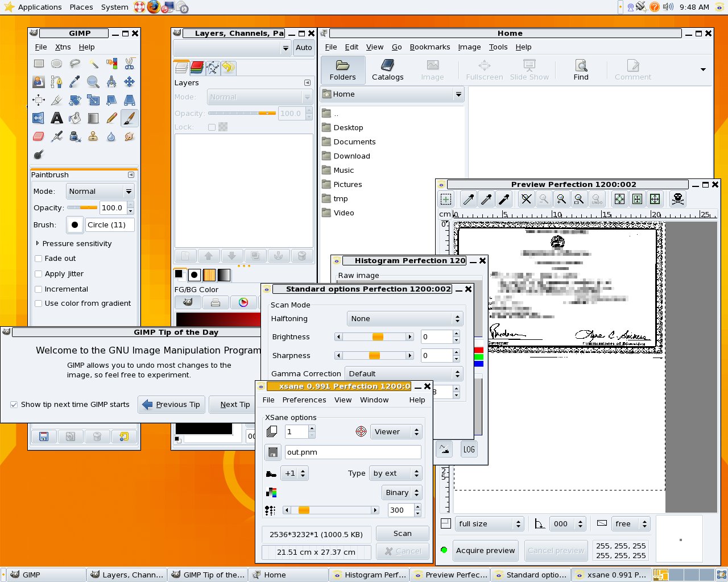Select the Ellipse Select tool
This screenshot has width=728, height=582.
(x=57, y=64)
